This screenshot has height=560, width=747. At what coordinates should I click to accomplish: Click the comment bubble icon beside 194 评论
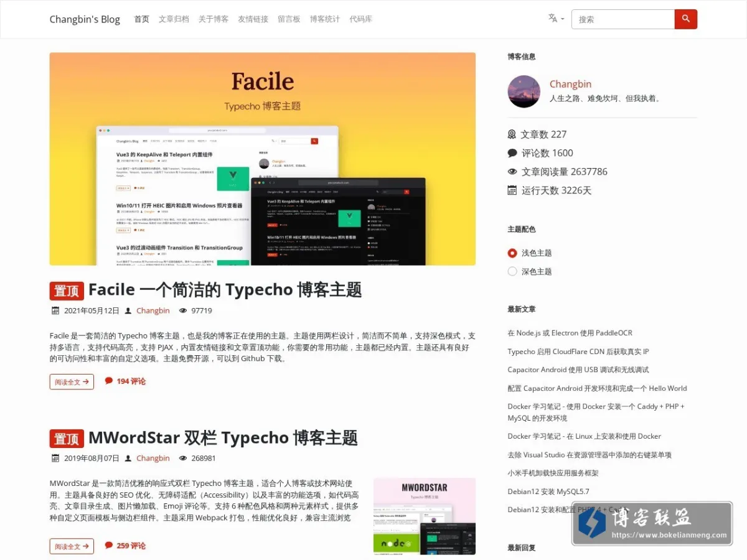click(109, 381)
